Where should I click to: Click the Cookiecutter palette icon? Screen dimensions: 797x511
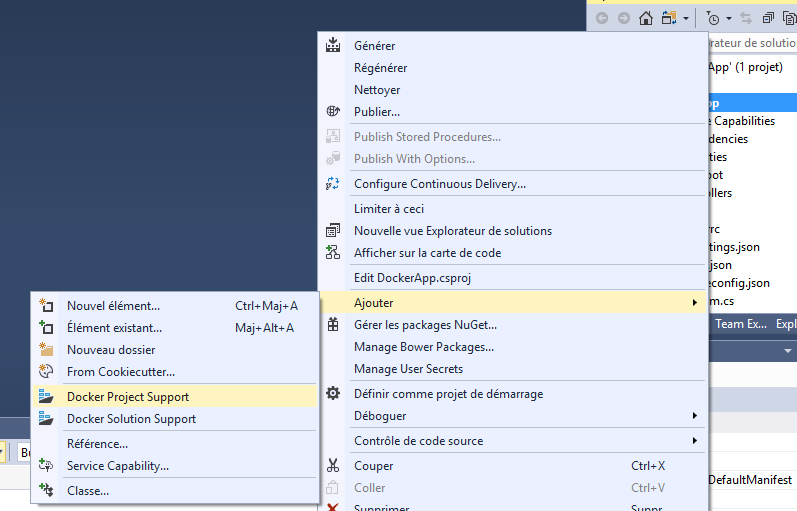coord(46,372)
